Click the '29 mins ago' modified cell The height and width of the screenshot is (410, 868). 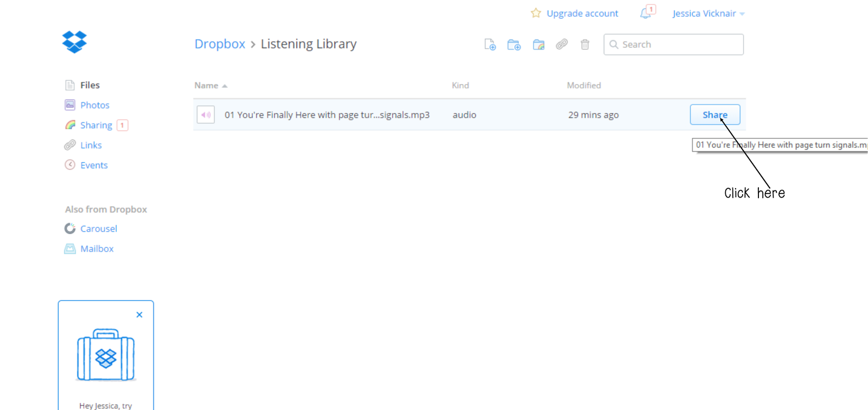593,115
